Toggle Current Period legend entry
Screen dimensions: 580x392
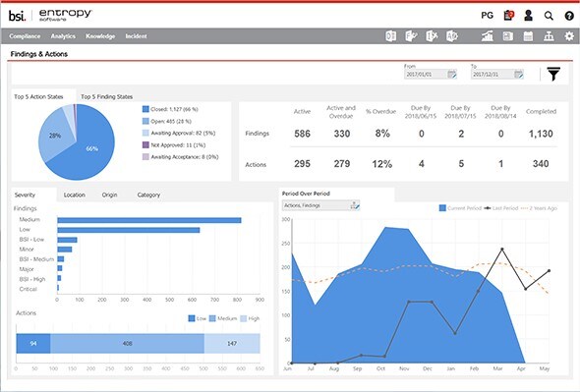tap(460, 208)
